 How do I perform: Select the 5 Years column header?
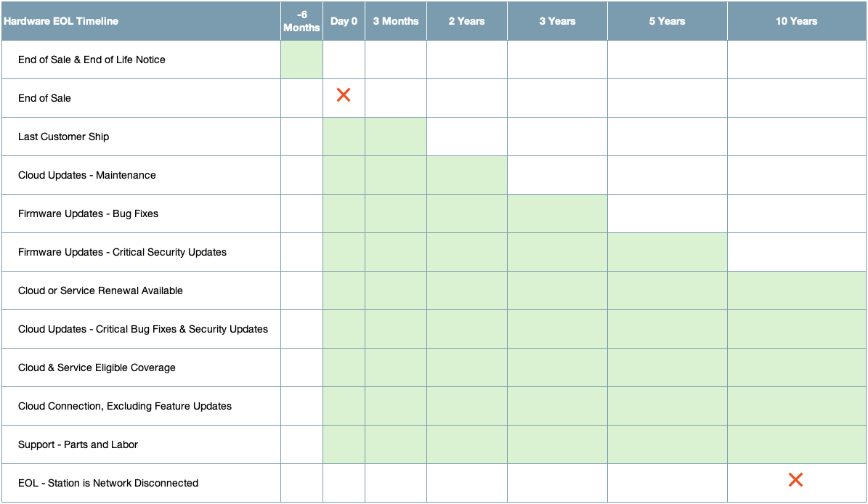click(667, 21)
